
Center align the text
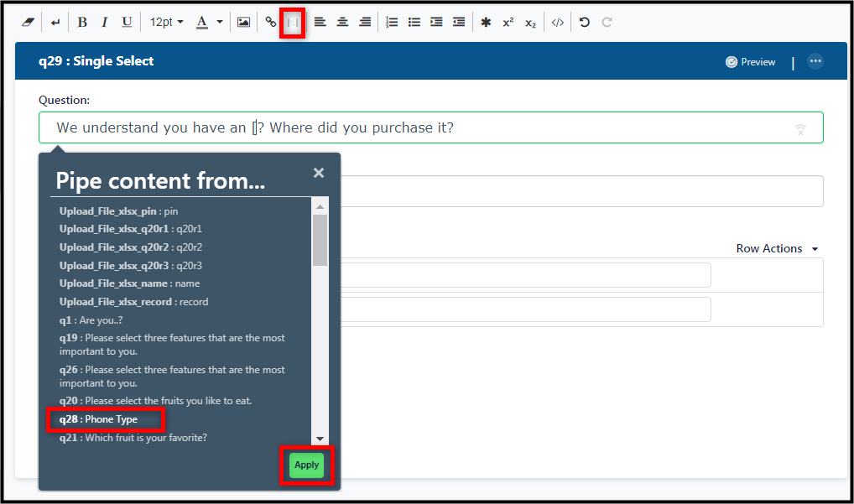[342, 23]
